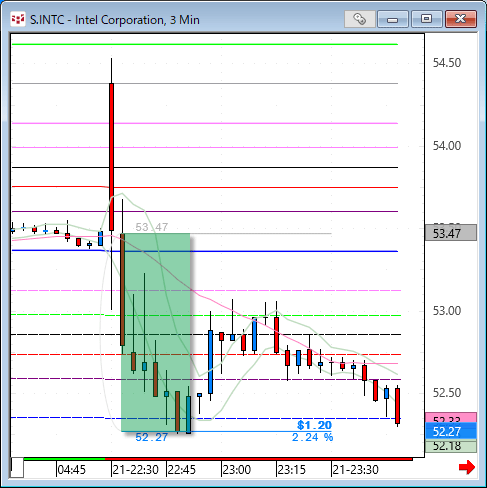
Task: Click the $1.20 measurement label
Action: pos(315,425)
